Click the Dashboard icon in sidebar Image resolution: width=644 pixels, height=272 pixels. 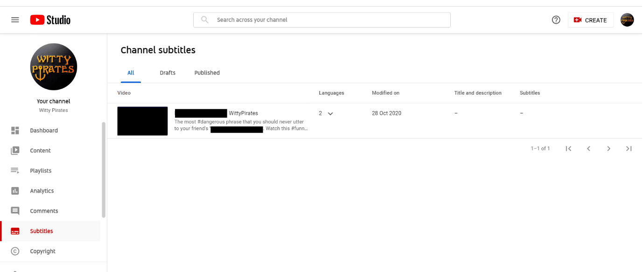(15, 131)
